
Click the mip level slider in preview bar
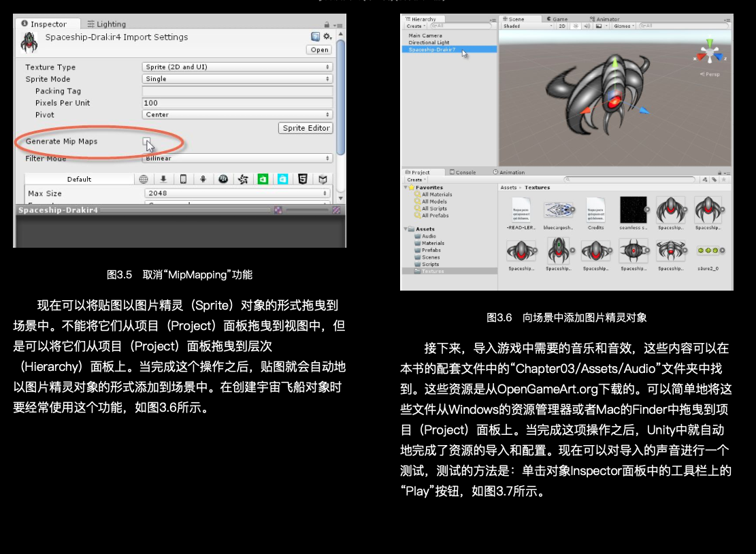click(x=307, y=210)
